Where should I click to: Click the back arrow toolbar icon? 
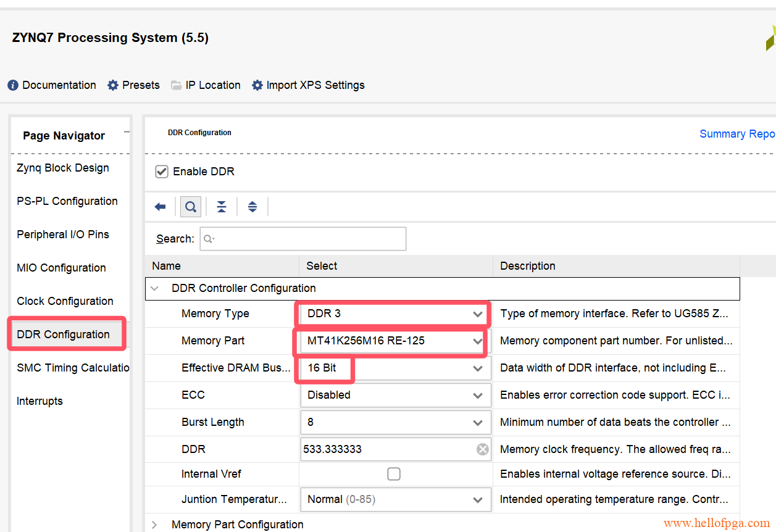161,207
